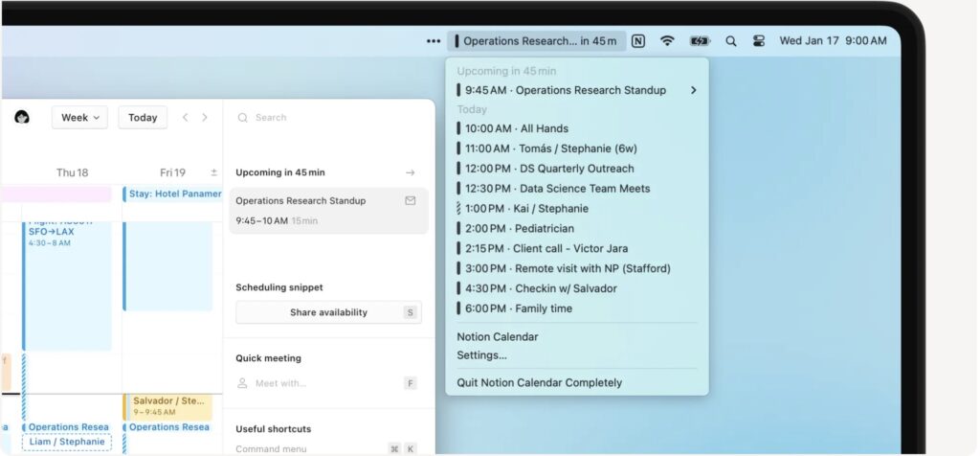Open Spotlight search magnifier icon

730,41
